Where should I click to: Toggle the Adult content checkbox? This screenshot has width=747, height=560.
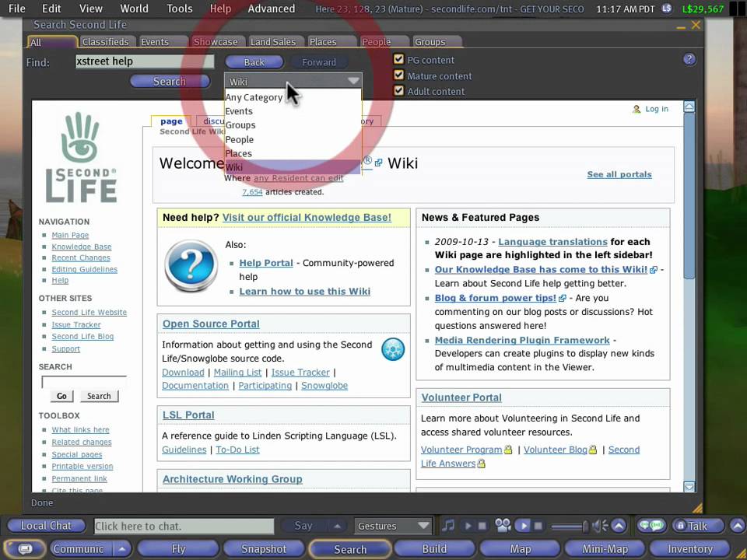pyautogui.click(x=398, y=90)
